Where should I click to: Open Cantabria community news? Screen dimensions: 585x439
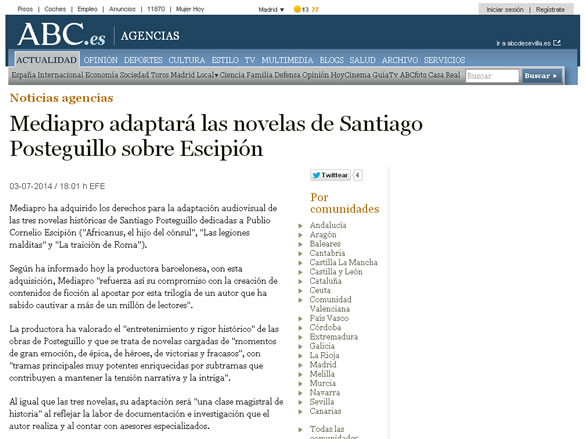coord(327,253)
